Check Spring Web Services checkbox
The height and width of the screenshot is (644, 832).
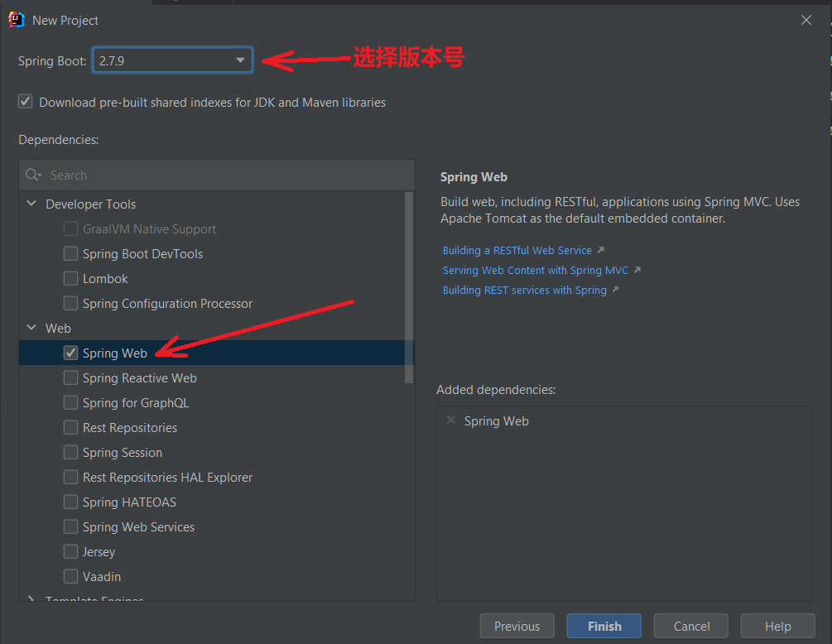(x=70, y=526)
